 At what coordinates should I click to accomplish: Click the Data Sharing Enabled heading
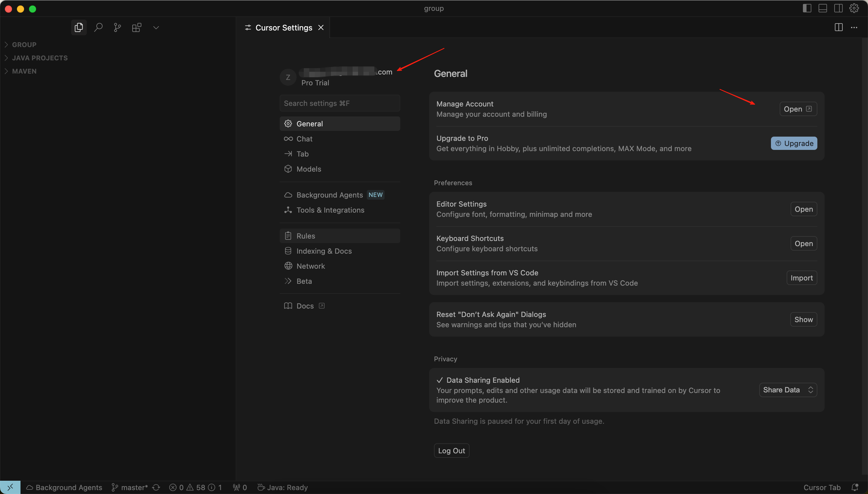pyautogui.click(x=483, y=380)
